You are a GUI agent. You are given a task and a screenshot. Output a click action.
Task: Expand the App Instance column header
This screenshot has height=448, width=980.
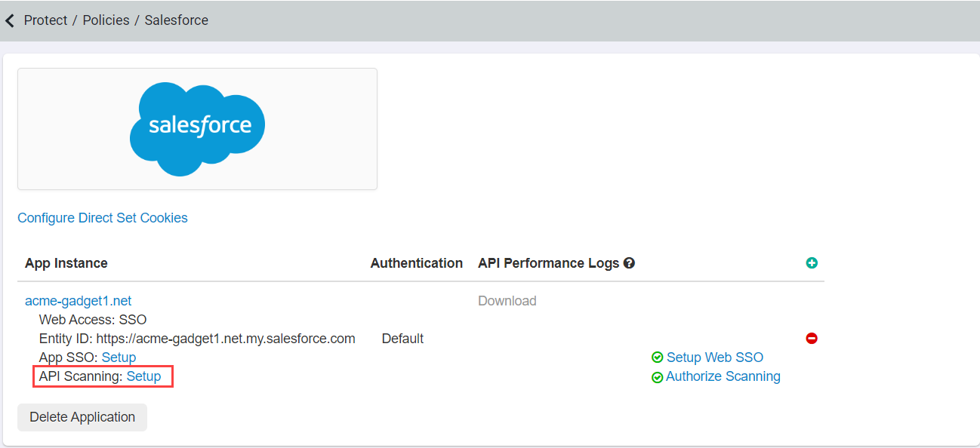click(66, 262)
